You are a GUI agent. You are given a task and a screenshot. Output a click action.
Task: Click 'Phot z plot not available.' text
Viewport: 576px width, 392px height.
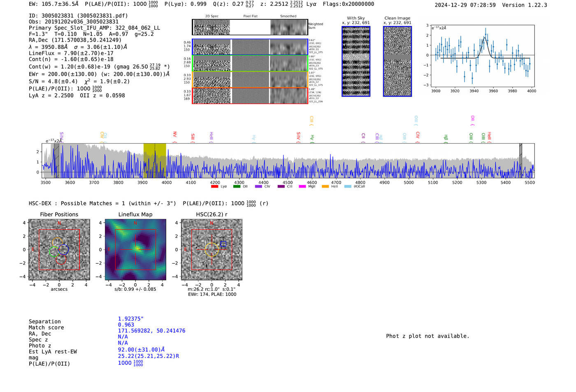pos(428,336)
